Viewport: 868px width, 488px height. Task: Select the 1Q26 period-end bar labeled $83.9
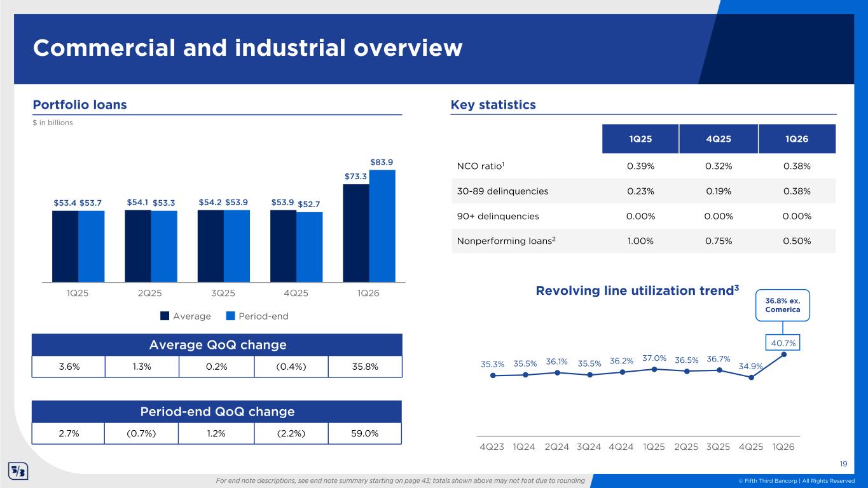(382, 226)
